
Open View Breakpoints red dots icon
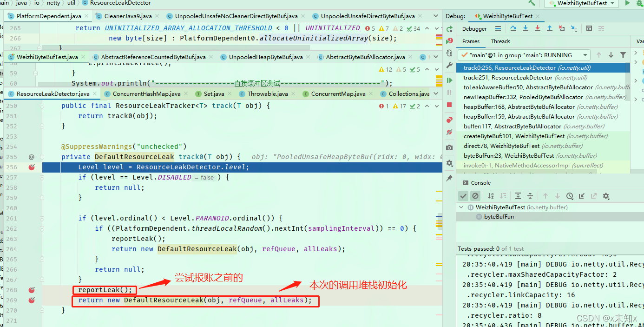[449, 120]
